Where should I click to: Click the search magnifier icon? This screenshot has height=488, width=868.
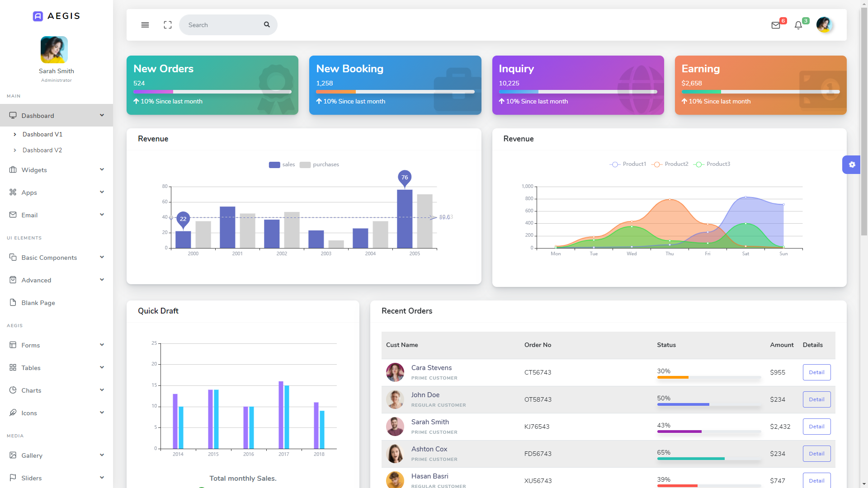(x=267, y=25)
